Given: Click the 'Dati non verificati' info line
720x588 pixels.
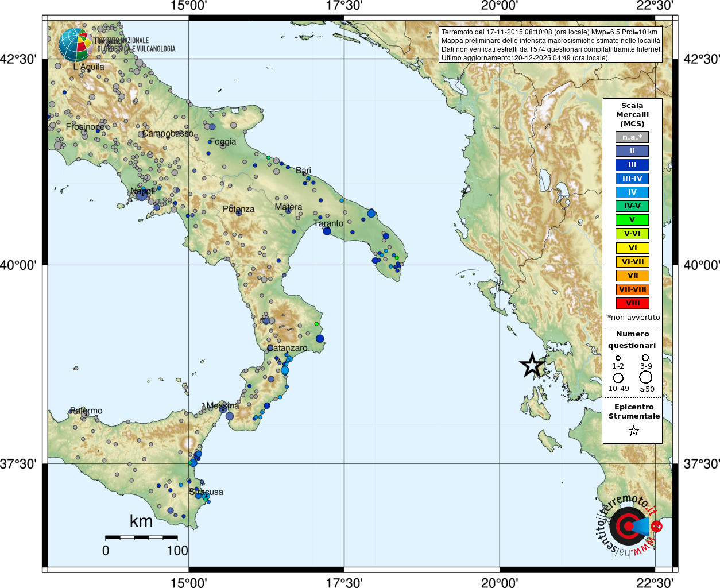Looking at the screenshot, I should pos(552,49).
